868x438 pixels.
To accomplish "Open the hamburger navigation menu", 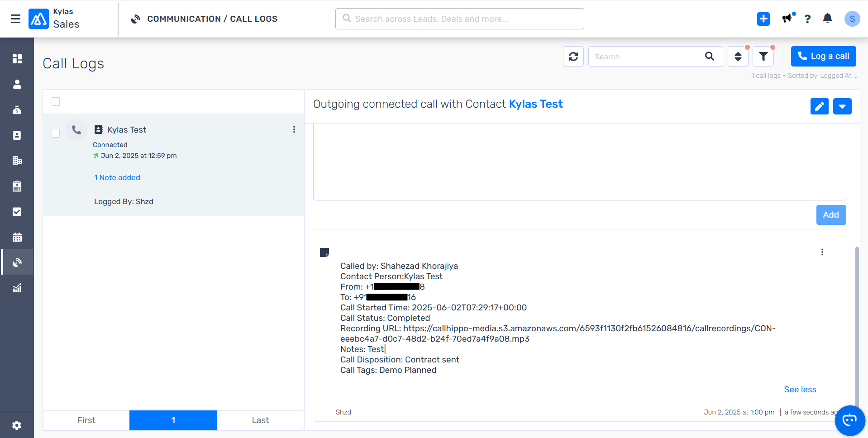I will pyautogui.click(x=15, y=19).
